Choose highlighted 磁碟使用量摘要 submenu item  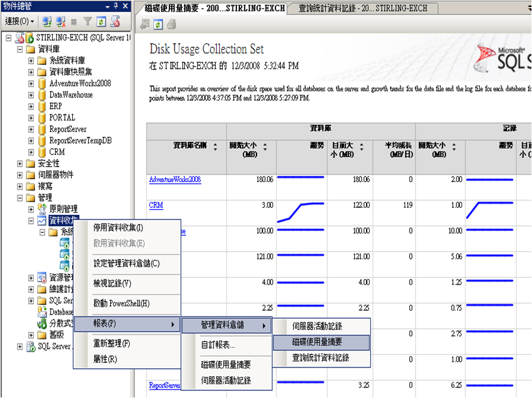[x=321, y=342]
